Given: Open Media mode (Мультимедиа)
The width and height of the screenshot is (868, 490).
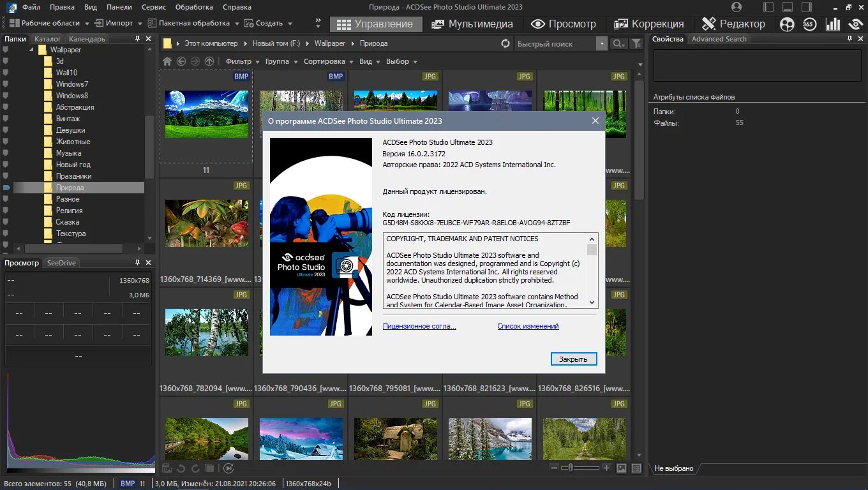Looking at the screenshot, I should pyautogui.click(x=472, y=24).
